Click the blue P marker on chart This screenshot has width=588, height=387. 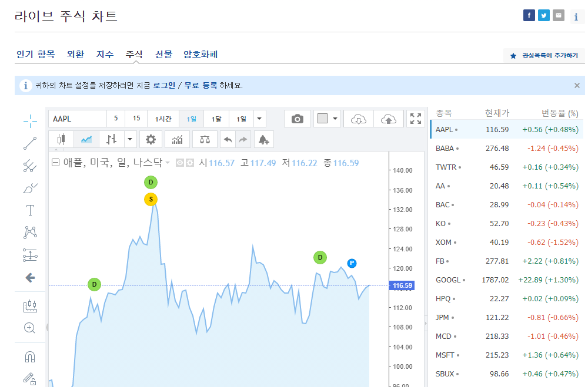pos(352,263)
